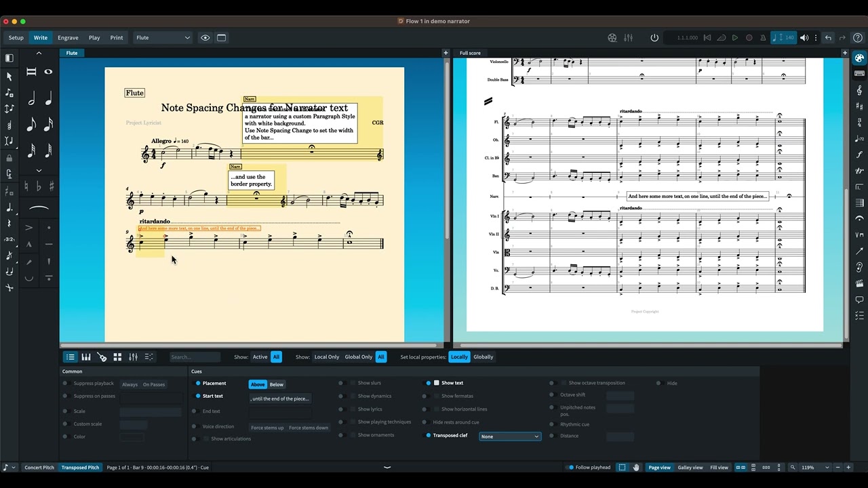Open the ornaments panel
The width and height of the screenshot is (868, 488).
tap(859, 171)
